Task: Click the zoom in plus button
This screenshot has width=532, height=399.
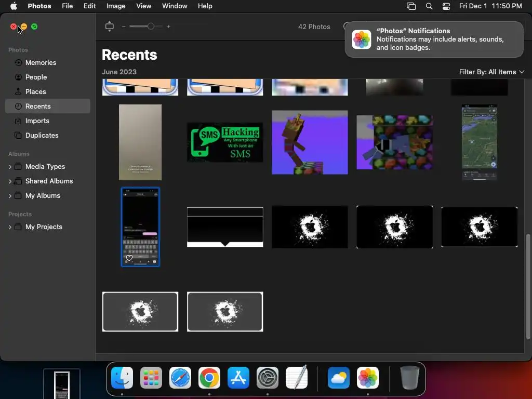Action: click(168, 26)
